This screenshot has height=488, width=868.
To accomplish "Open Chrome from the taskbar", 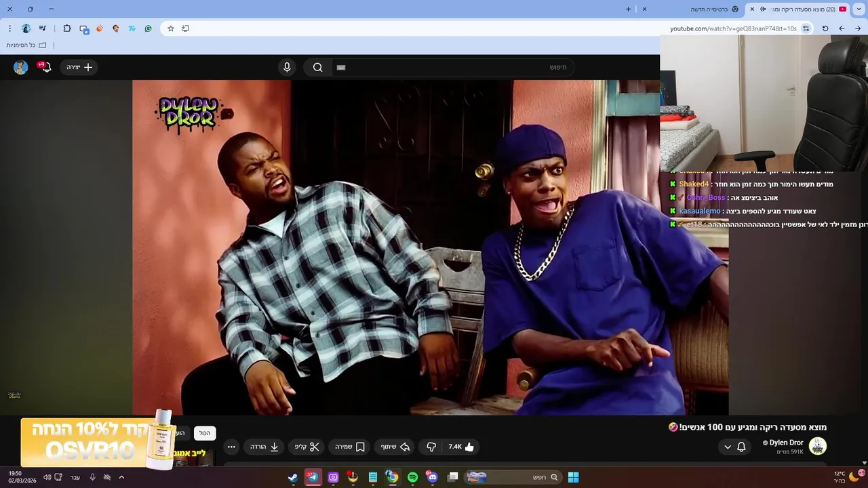I will (x=392, y=477).
